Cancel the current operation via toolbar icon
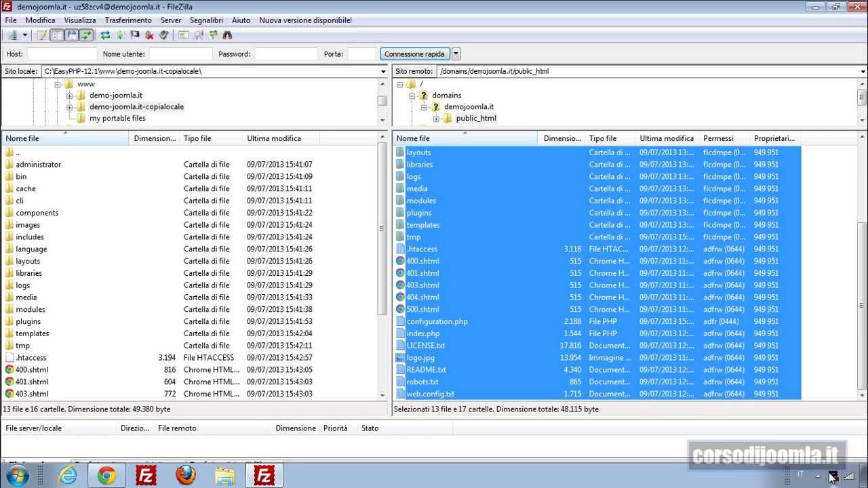 135,35
